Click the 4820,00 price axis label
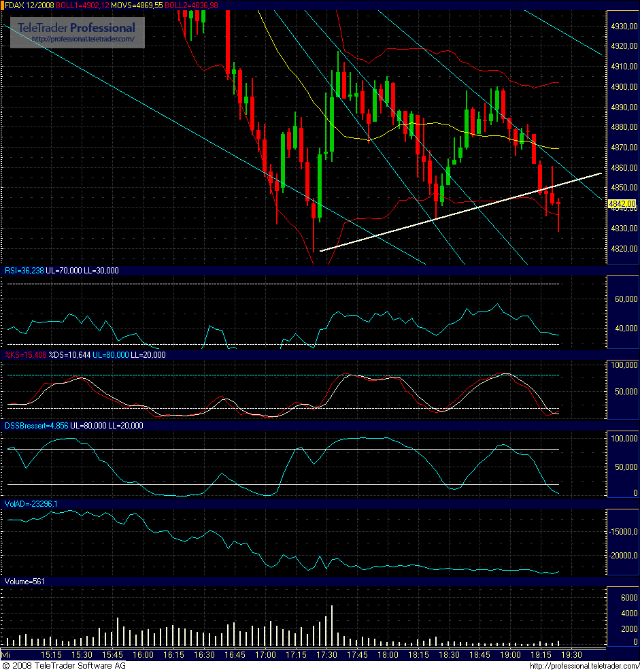 pos(624,248)
